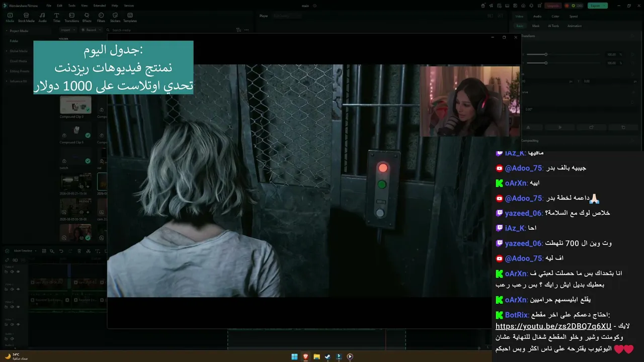Open the Media tab in Filmora
The image size is (644, 362).
click(10, 18)
